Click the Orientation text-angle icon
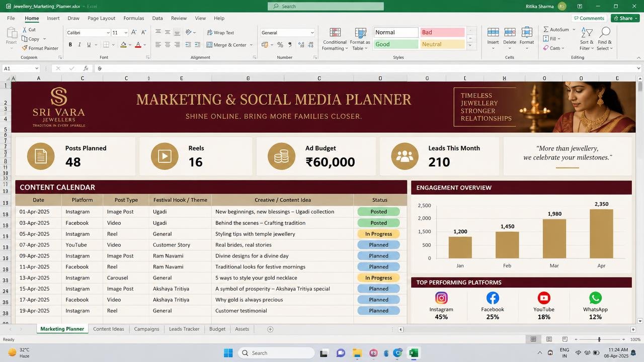The height and width of the screenshot is (362, 644). (189, 33)
